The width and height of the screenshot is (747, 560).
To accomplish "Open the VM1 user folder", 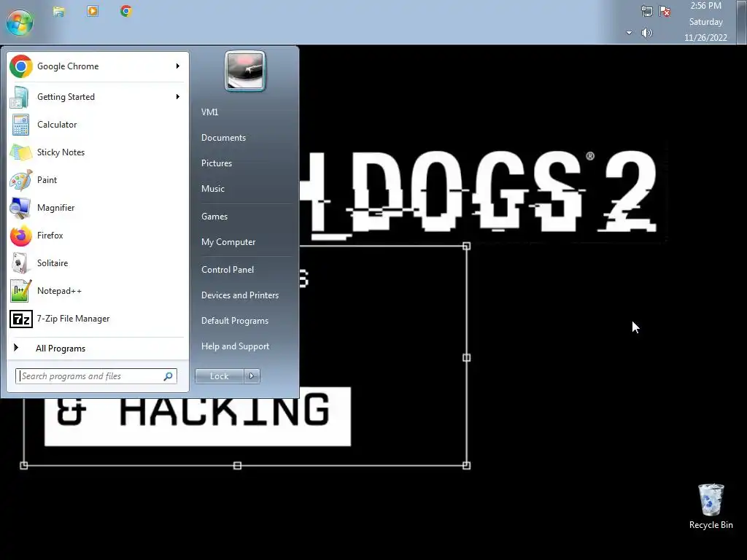I will click(209, 112).
